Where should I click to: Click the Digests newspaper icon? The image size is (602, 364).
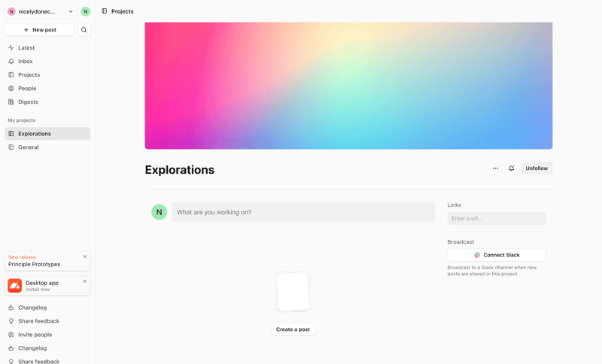(x=11, y=102)
